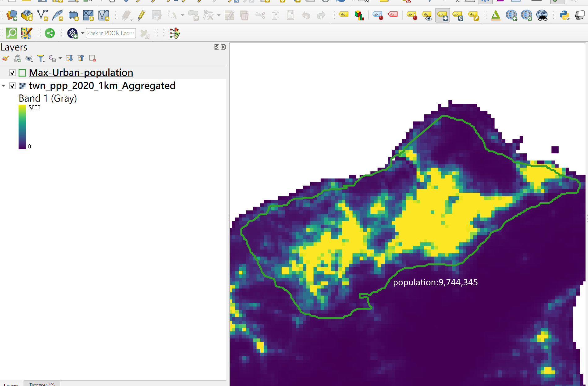Click the green share icon

pyautogui.click(x=50, y=33)
